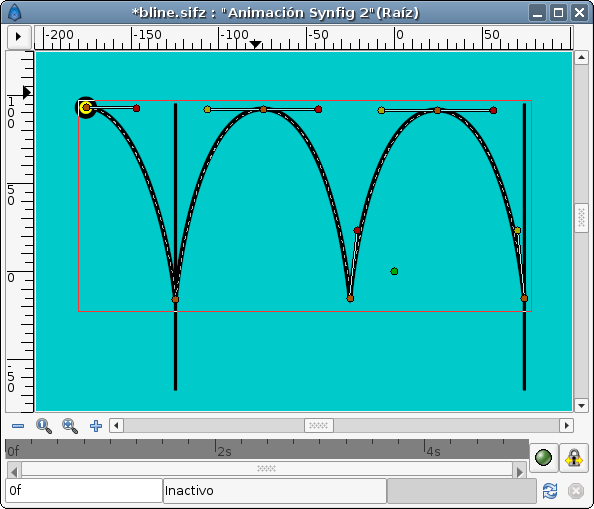Click the zoom out minus icon
This screenshot has height=509, width=594.
tap(18, 426)
